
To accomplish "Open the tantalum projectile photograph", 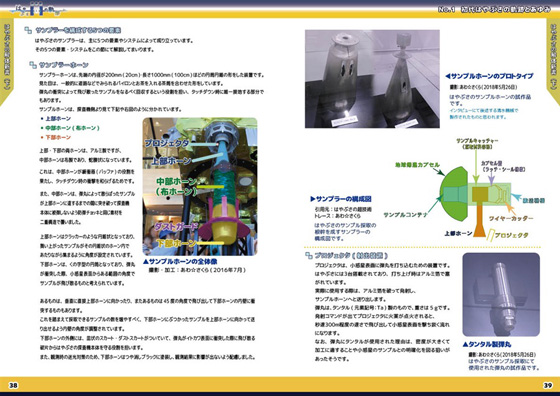I will point(501,295).
